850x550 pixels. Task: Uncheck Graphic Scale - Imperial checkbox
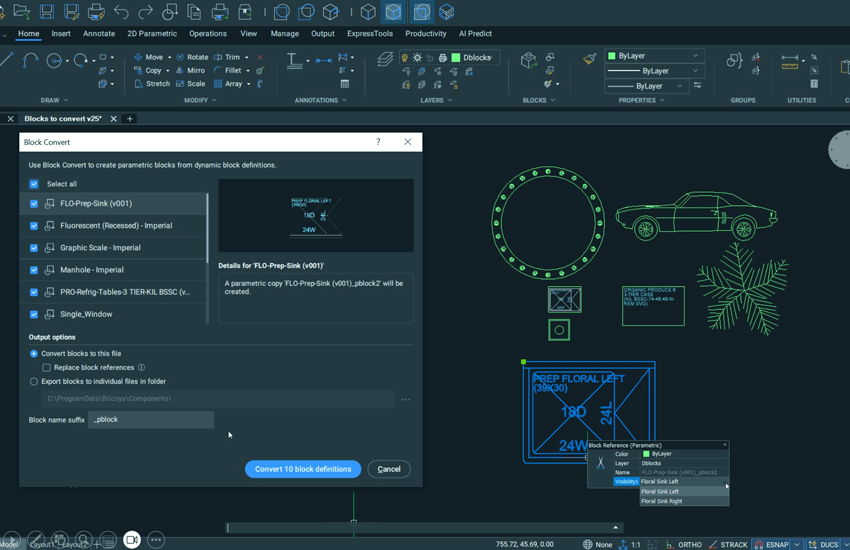34,248
